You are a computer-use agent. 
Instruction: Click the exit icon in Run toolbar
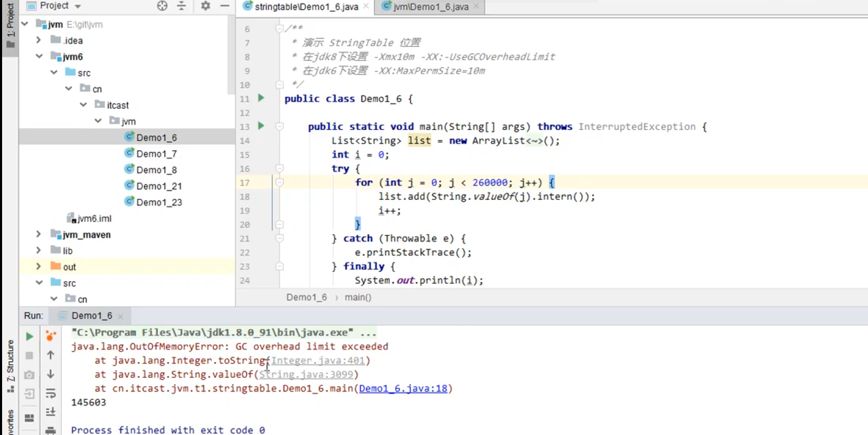coord(29,394)
